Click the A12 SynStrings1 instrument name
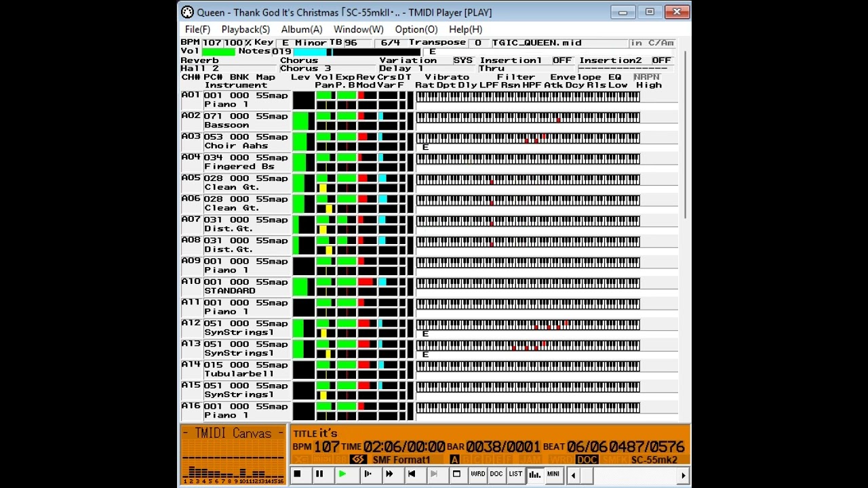This screenshot has width=868, height=488. click(239, 333)
